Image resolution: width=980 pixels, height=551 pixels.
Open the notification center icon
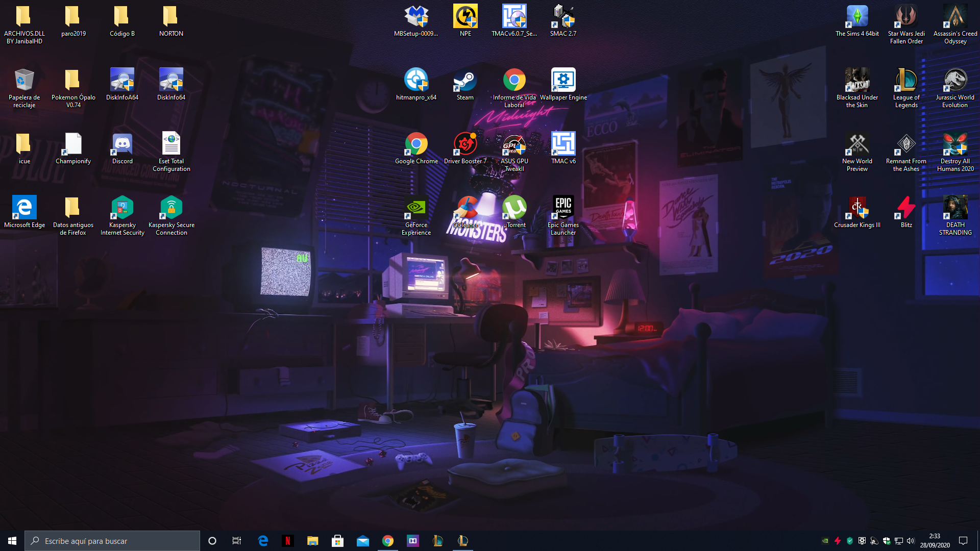click(963, 541)
